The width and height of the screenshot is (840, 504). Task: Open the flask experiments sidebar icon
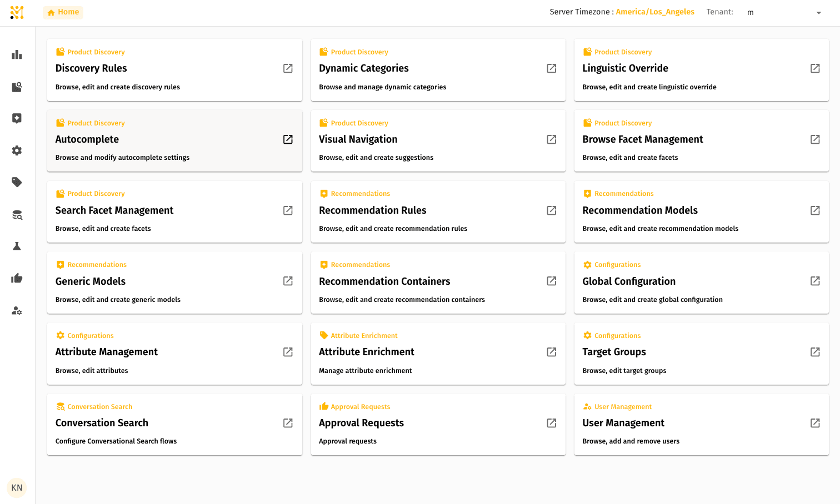tap(17, 246)
